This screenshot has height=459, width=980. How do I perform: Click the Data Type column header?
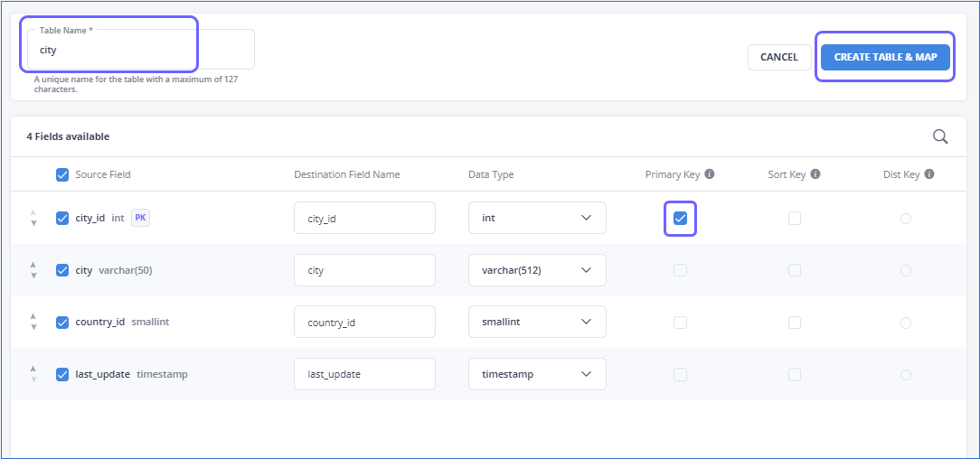[x=491, y=175]
